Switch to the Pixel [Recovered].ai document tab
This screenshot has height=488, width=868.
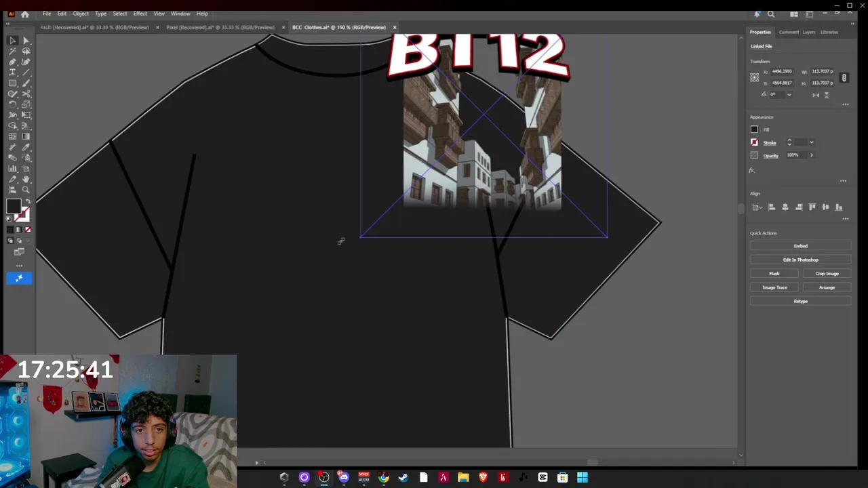220,27
